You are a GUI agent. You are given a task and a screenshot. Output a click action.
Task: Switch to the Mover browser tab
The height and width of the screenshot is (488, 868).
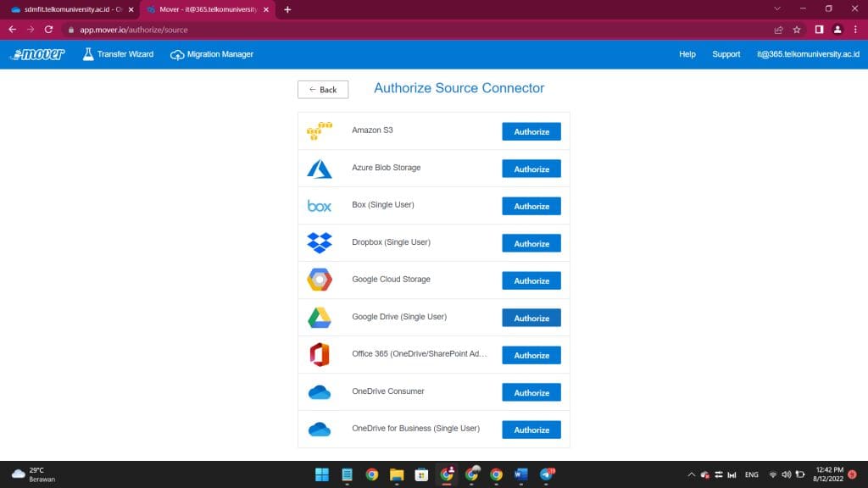(x=208, y=9)
